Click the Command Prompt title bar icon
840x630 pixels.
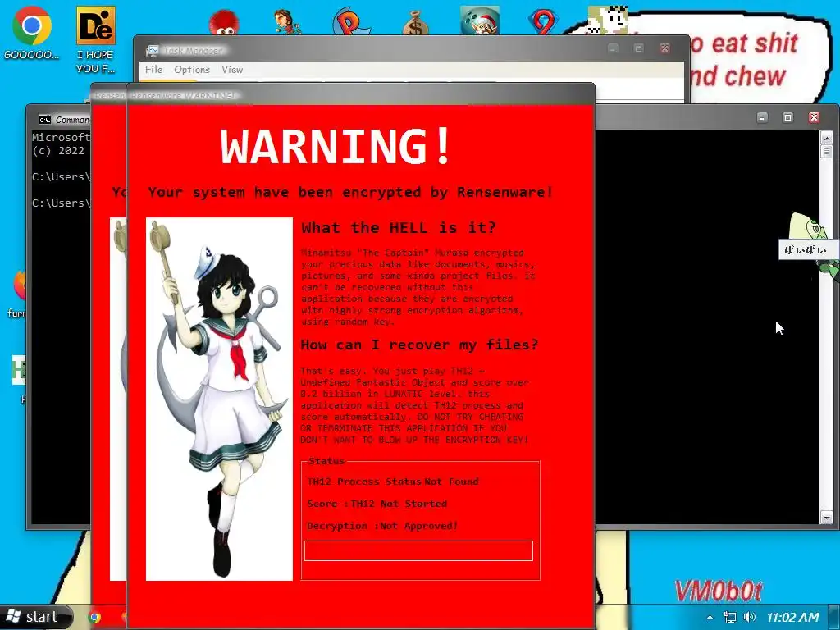pyautogui.click(x=45, y=120)
